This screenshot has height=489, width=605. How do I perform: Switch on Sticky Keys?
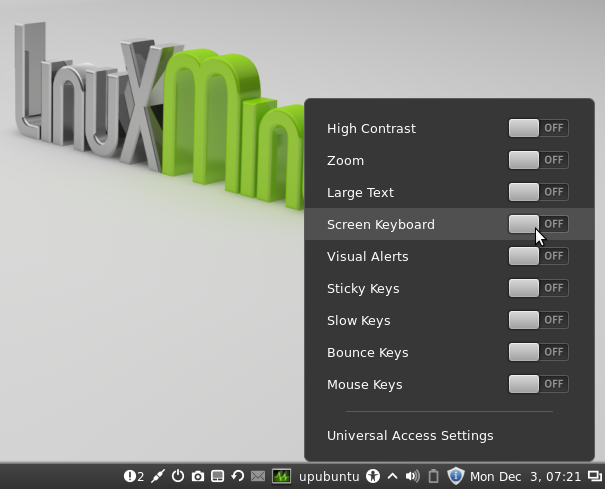click(538, 288)
